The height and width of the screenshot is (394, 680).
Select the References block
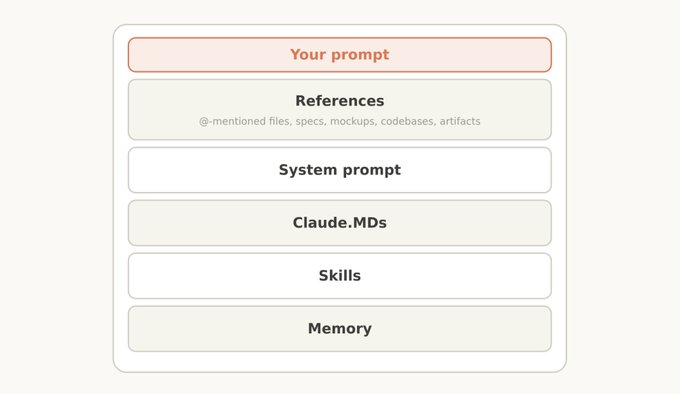pyautogui.click(x=340, y=109)
